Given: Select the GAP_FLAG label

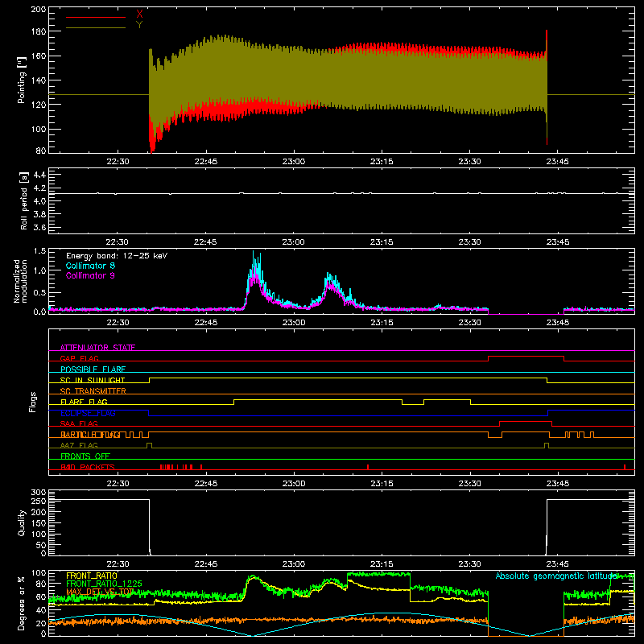Looking at the screenshot, I should [79, 358].
